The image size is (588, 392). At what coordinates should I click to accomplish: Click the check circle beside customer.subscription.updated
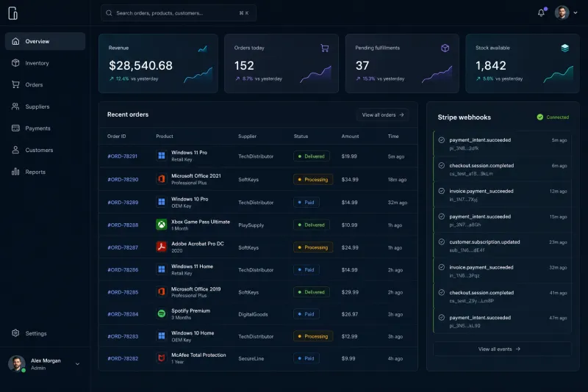pyautogui.click(x=442, y=242)
